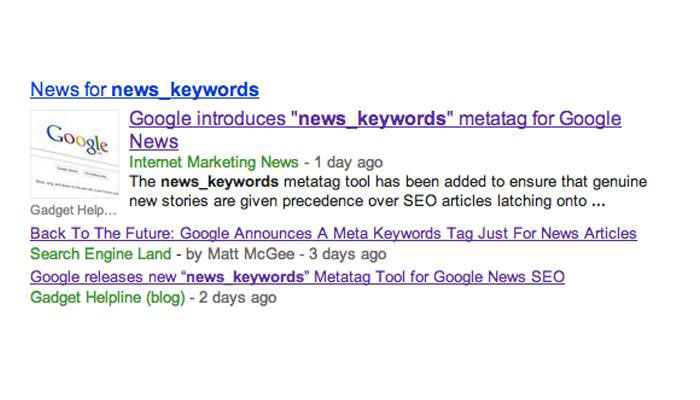Image resolution: width=700 pixels, height=400 pixels.
Task: Select the 'Search Engine Land' source label
Action: coord(101,254)
